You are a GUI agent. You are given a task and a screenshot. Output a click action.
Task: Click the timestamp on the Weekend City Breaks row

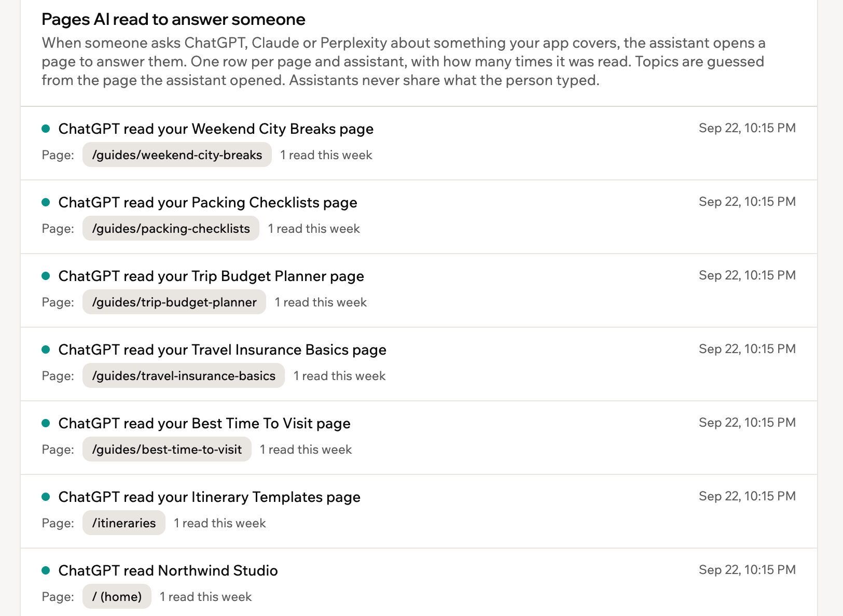[x=747, y=128]
